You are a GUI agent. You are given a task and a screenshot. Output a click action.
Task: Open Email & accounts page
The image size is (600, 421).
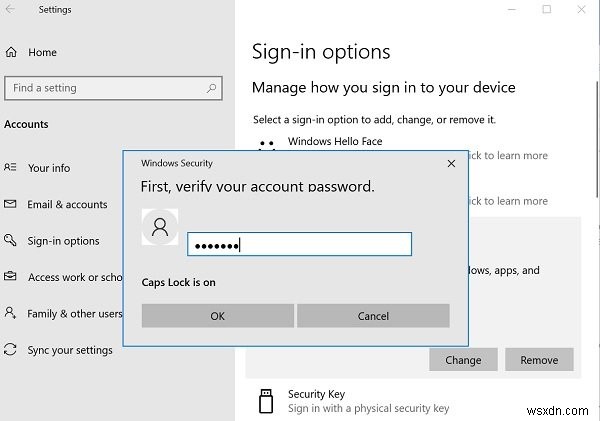pos(67,204)
